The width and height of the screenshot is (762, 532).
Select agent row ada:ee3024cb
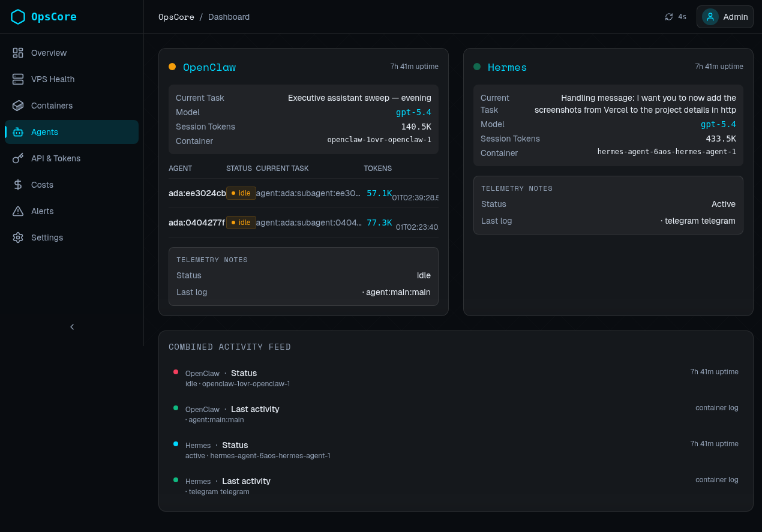click(x=303, y=193)
